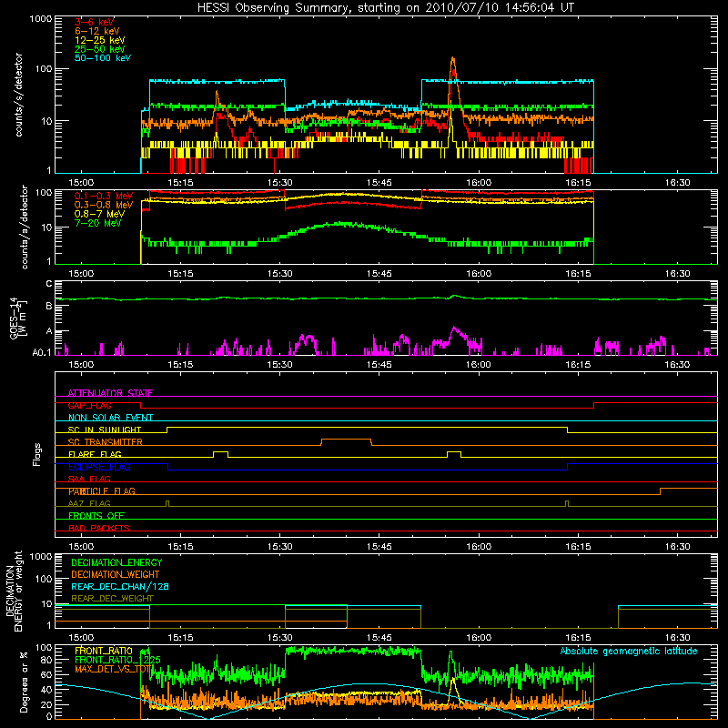Pick the FRONTS_OFF flag label

coord(96,516)
